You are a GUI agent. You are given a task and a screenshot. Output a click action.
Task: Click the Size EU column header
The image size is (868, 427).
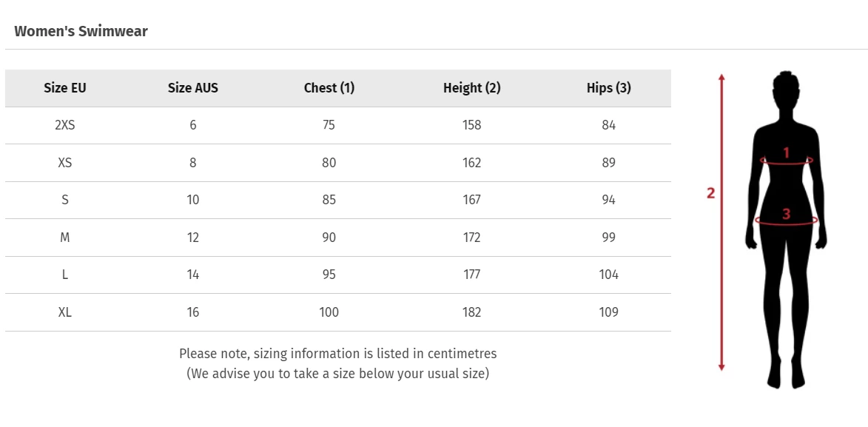65,88
